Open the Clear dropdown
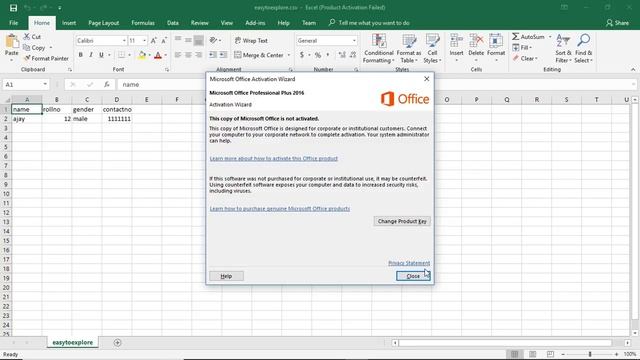The image size is (640, 360). [x=525, y=59]
